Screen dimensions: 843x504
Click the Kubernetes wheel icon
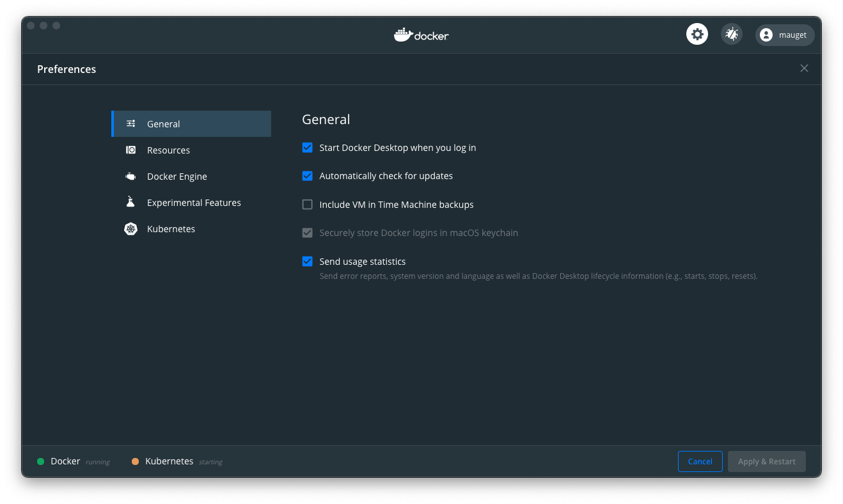[130, 229]
